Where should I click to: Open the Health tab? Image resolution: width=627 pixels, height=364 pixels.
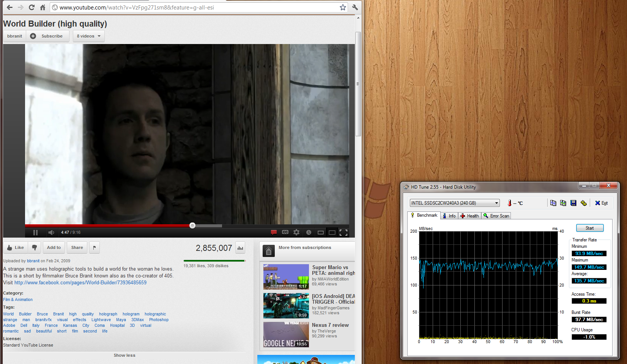469,216
